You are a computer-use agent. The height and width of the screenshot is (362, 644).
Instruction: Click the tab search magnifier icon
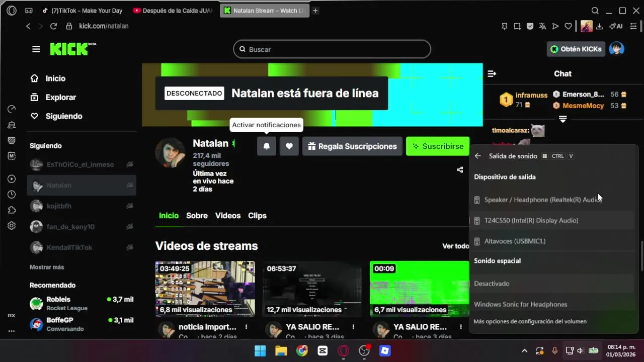(x=595, y=11)
